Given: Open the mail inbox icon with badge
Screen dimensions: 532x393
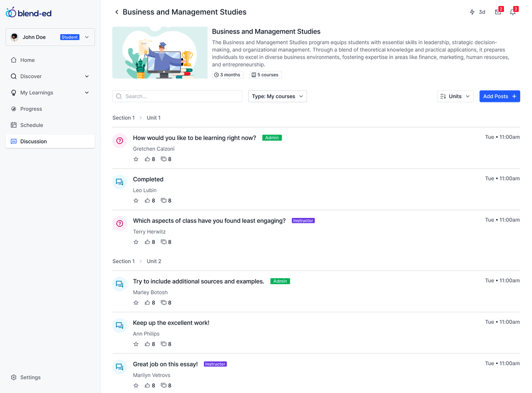Looking at the screenshot, I should pyautogui.click(x=498, y=12).
